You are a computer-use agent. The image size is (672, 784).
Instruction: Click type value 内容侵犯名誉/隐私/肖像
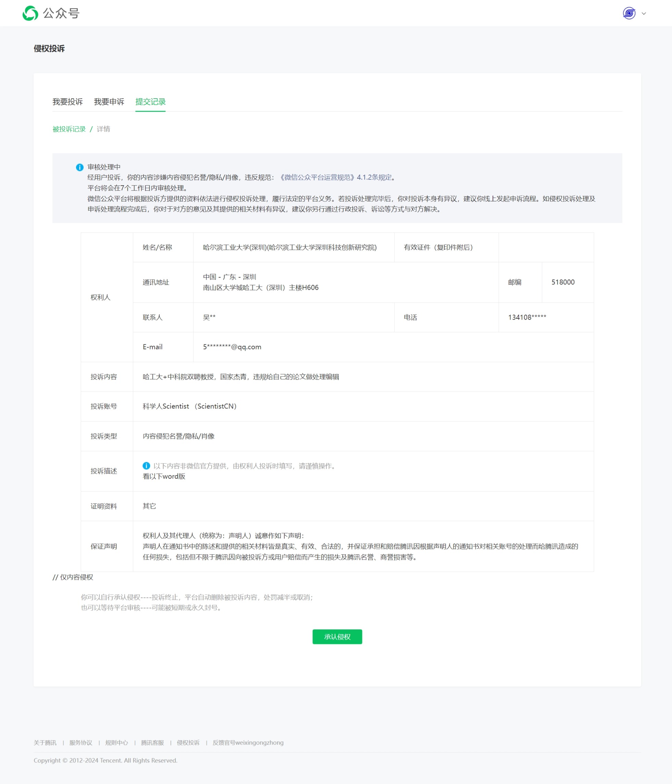[x=178, y=436]
